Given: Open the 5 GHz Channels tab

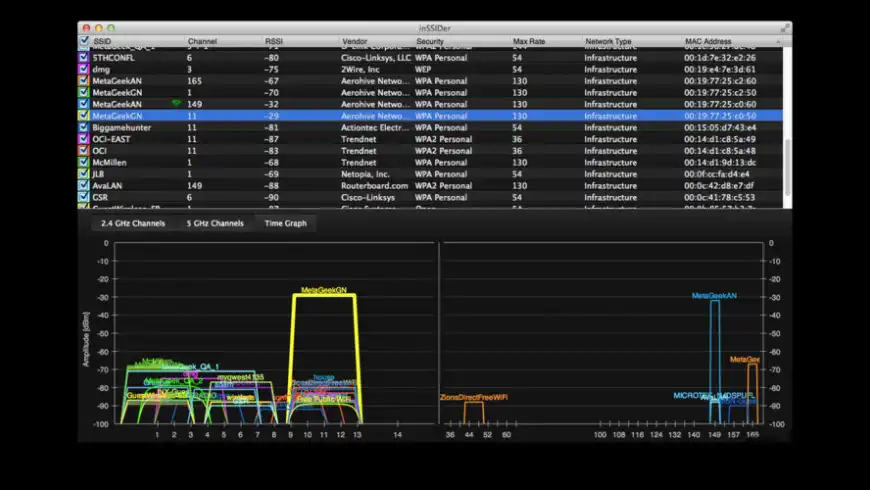Looking at the screenshot, I should (215, 223).
